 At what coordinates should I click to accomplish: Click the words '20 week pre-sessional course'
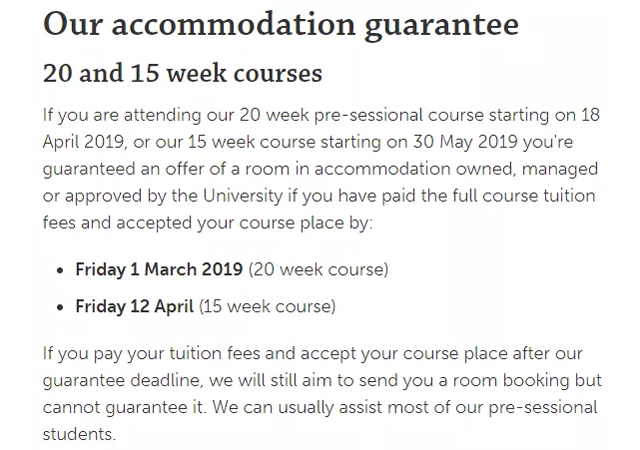click(x=330, y=113)
